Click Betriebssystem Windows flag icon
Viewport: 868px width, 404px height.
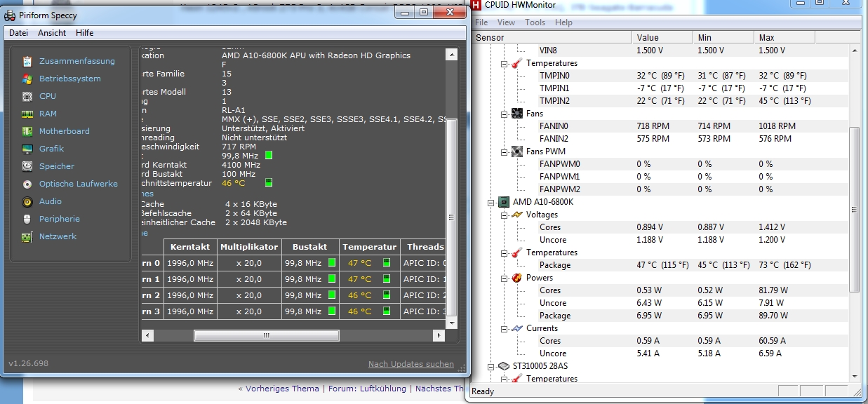click(x=27, y=79)
